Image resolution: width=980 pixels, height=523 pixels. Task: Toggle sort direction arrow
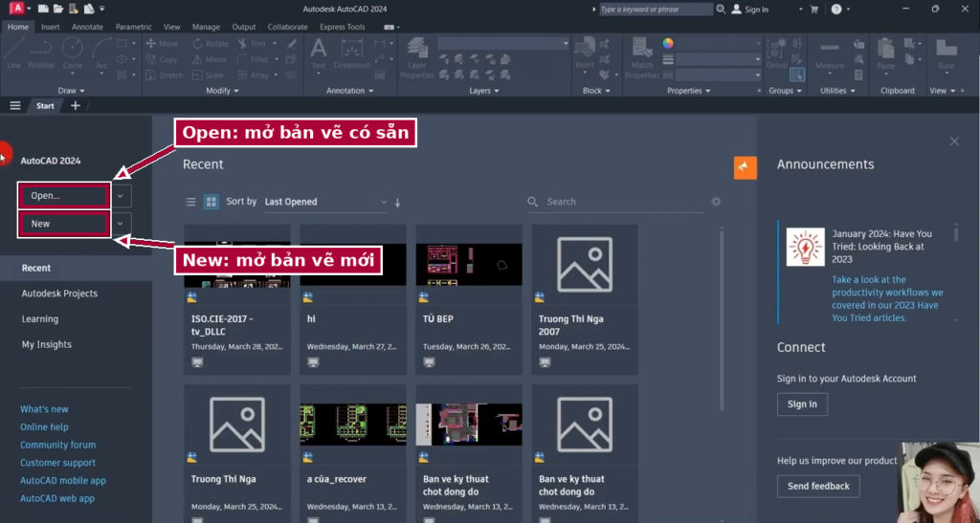(x=397, y=202)
